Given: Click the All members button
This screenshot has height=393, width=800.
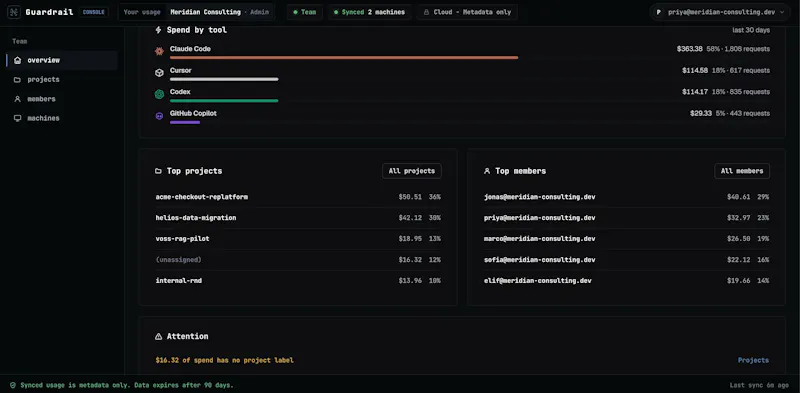Looking at the screenshot, I should pyautogui.click(x=742, y=171).
